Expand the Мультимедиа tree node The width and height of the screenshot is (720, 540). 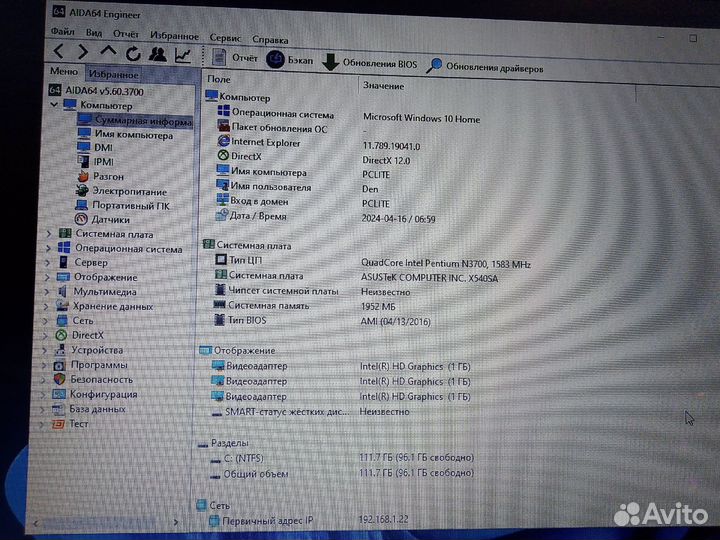coord(46,292)
